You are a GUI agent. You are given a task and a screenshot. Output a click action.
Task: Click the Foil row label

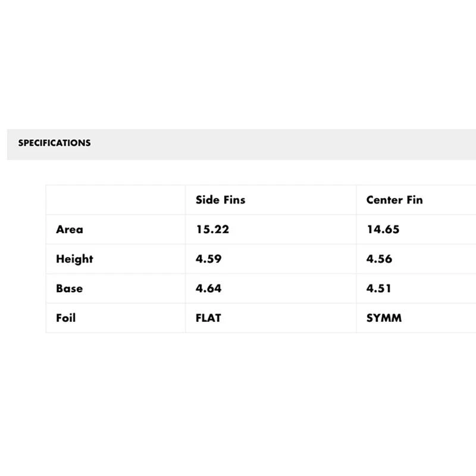[x=66, y=318]
